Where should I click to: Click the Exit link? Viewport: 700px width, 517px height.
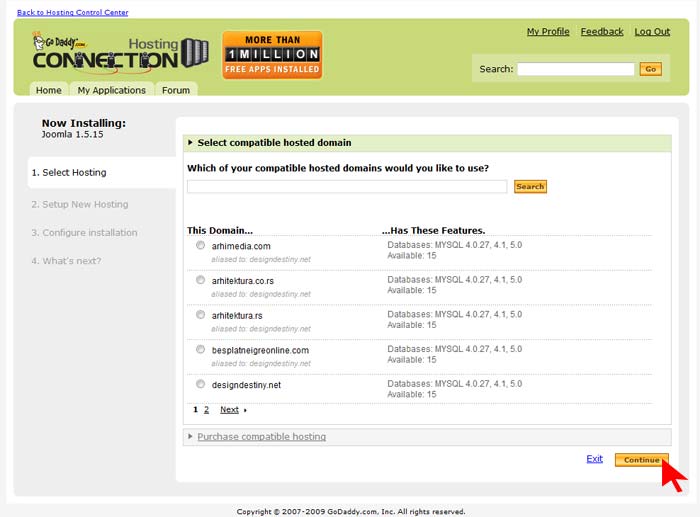coord(595,459)
